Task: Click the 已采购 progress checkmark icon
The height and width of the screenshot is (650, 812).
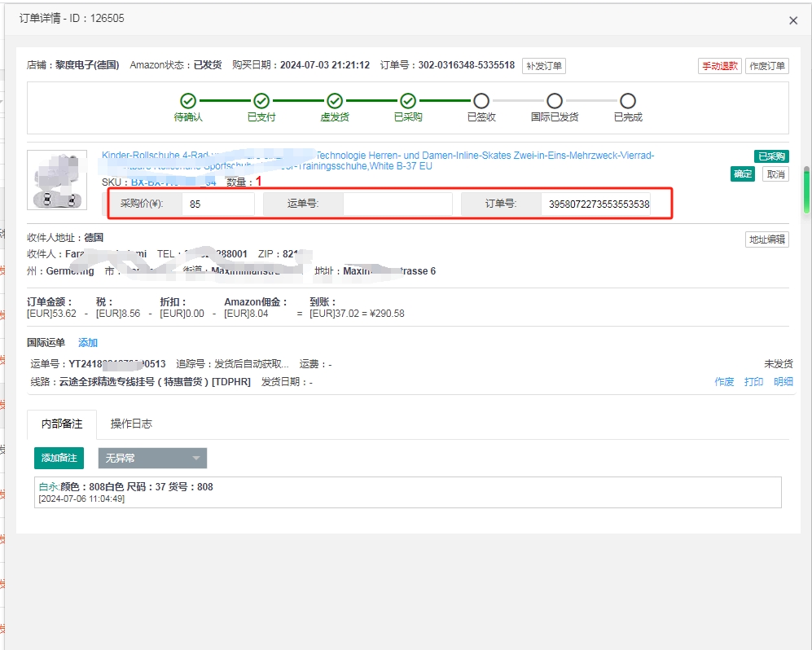Action: pyautogui.click(x=408, y=101)
